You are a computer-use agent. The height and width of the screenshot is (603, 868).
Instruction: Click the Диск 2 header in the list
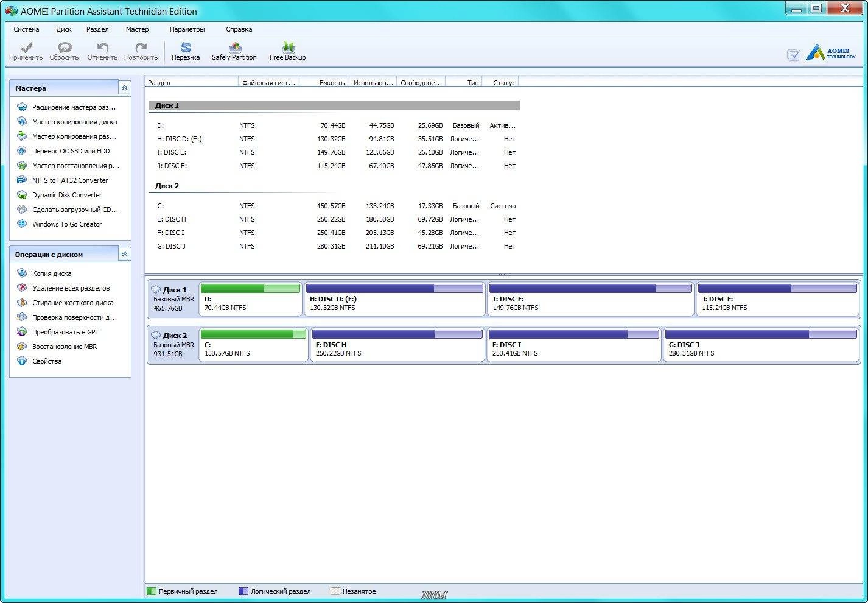click(x=334, y=186)
